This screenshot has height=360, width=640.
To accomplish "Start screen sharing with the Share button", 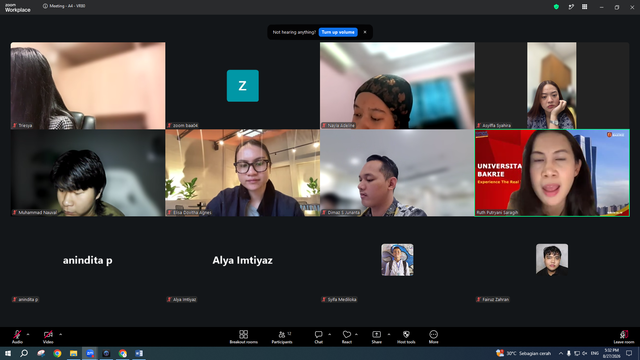I will [376, 337].
